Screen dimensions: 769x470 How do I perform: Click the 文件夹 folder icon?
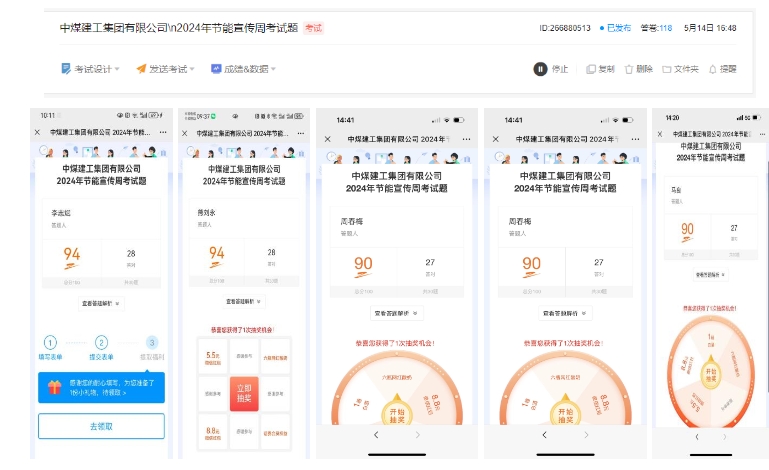[x=666, y=69]
